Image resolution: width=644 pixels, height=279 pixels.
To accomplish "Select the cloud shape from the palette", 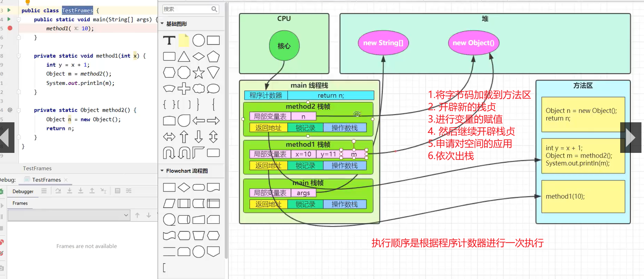I will (198, 89).
